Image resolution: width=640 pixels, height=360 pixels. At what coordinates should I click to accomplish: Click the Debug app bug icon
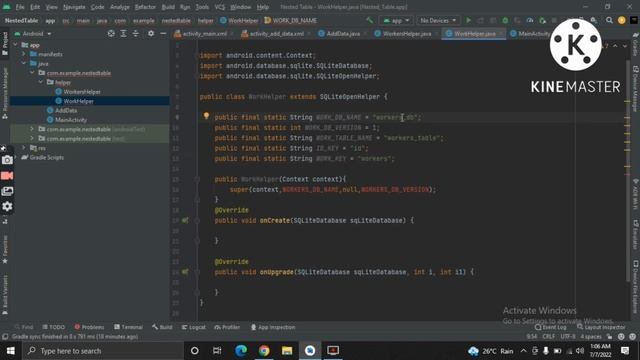505,20
